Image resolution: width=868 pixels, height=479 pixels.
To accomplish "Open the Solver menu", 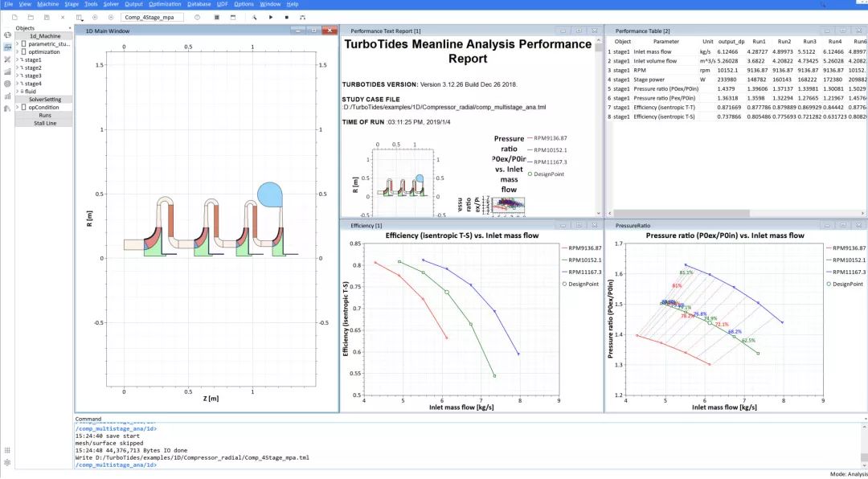I will [x=111, y=4].
